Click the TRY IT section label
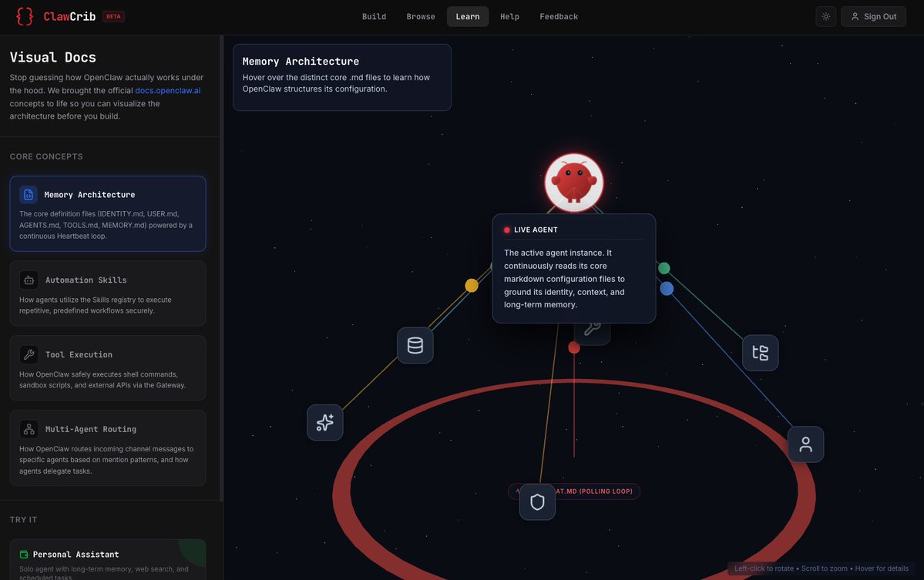 pos(23,519)
